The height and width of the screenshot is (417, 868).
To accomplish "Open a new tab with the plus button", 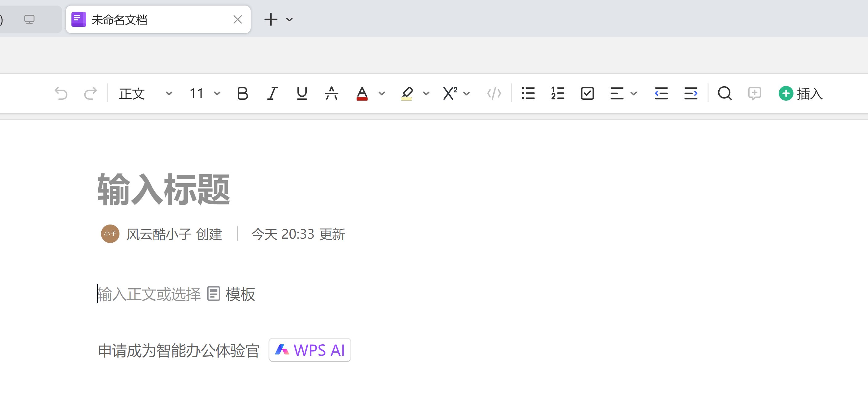I will point(271,19).
